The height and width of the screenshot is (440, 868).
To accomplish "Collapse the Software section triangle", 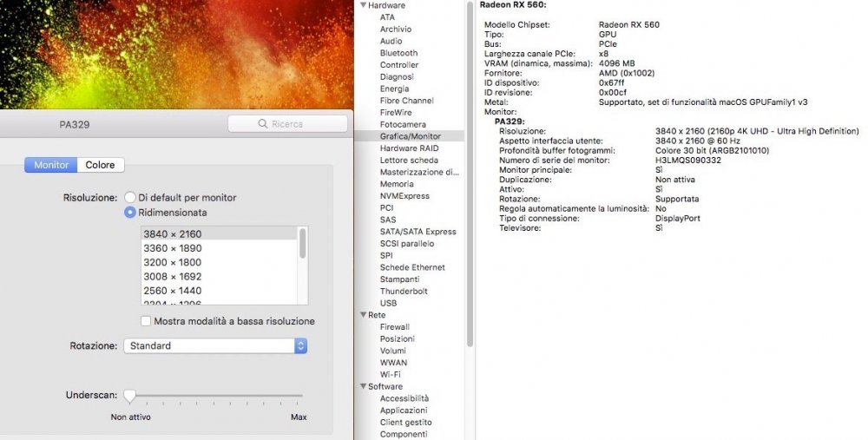I will [363, 386].
